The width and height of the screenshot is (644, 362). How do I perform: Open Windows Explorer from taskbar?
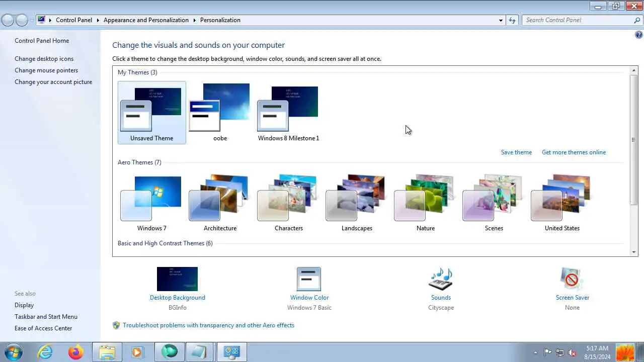107,352
